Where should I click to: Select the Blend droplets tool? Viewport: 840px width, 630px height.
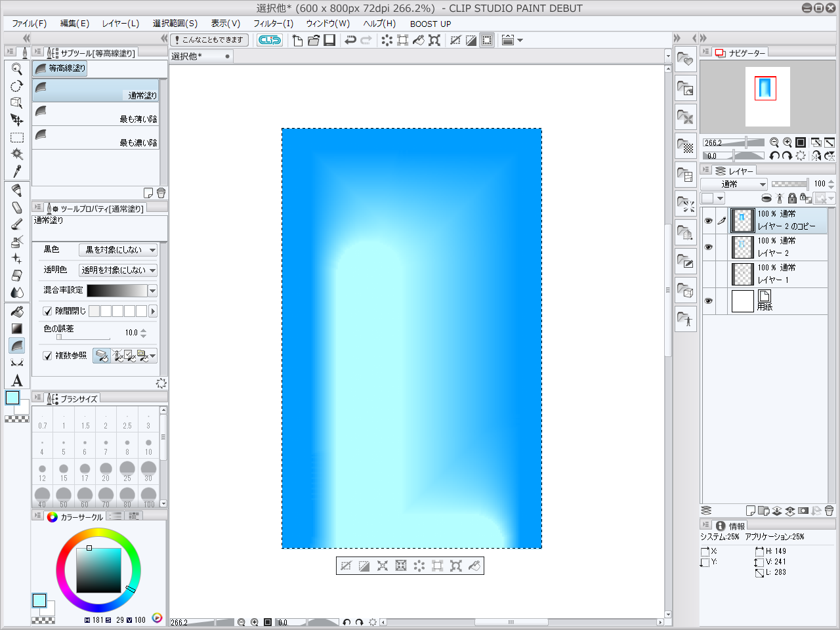click(17, 293)
